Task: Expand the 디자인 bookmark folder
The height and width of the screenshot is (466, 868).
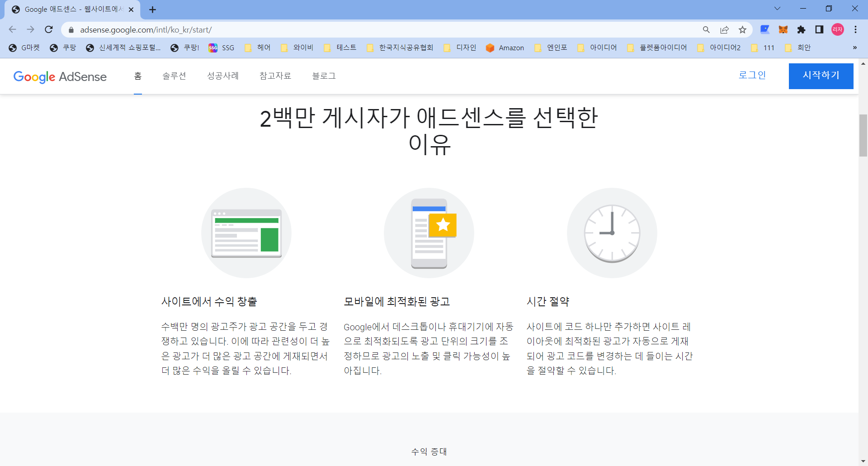Action: coord(460,48)
